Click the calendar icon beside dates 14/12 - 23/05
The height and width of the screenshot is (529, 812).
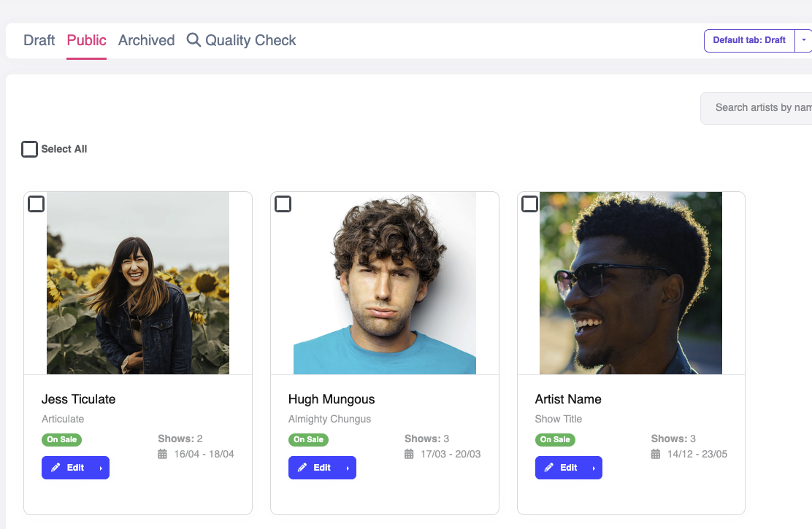(656, 453)
